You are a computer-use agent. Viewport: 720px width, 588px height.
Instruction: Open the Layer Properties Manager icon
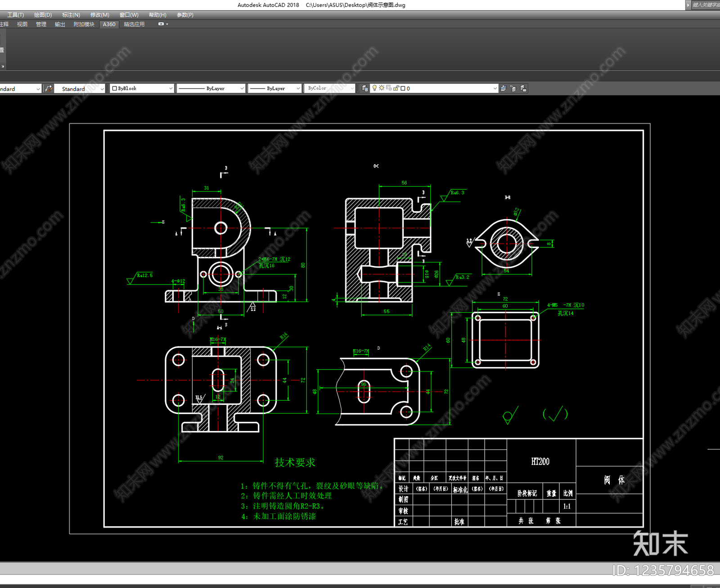(365, 89)
